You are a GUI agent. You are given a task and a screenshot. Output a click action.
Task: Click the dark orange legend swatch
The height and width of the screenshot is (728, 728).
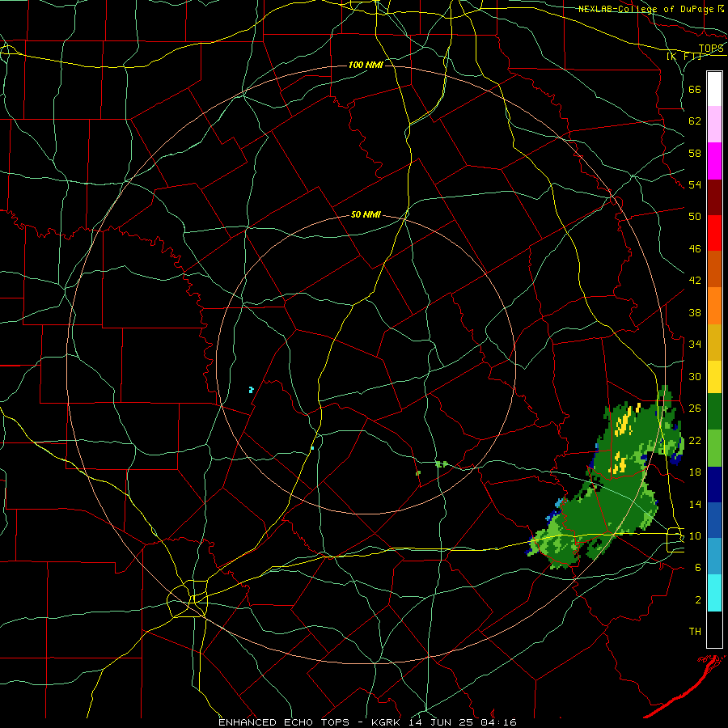(714, 269)
